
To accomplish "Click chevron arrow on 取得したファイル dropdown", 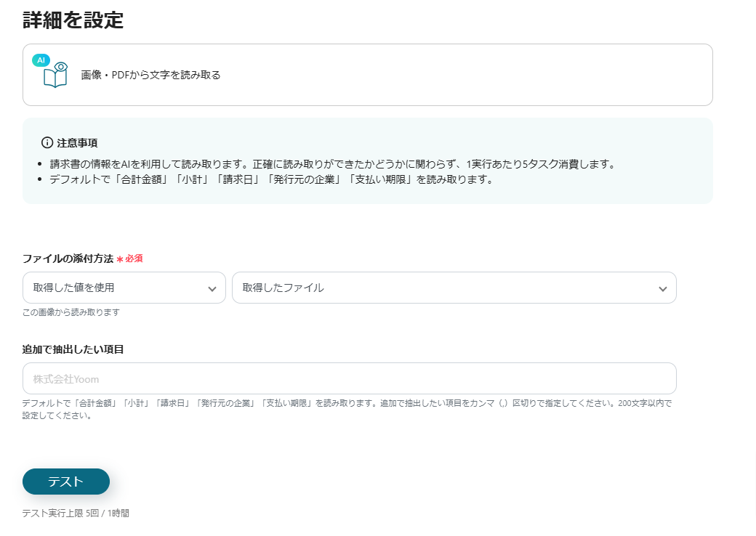I will pos(662,288).
